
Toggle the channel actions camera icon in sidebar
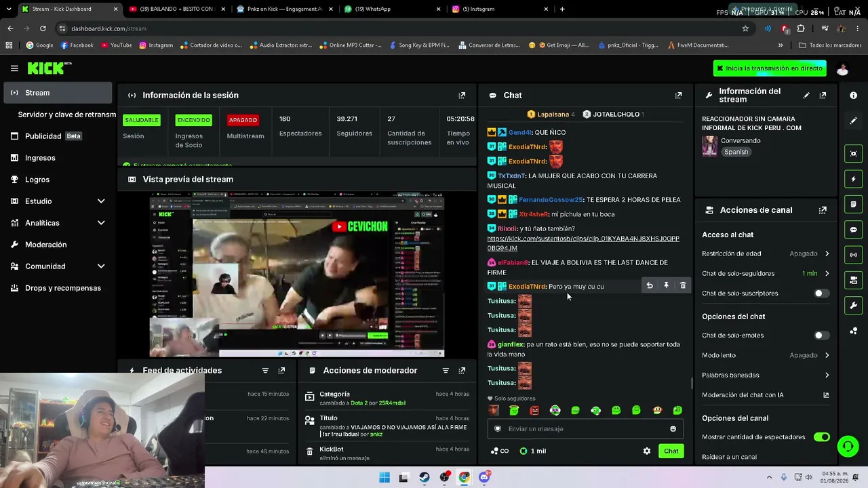(x=853, y=280)
